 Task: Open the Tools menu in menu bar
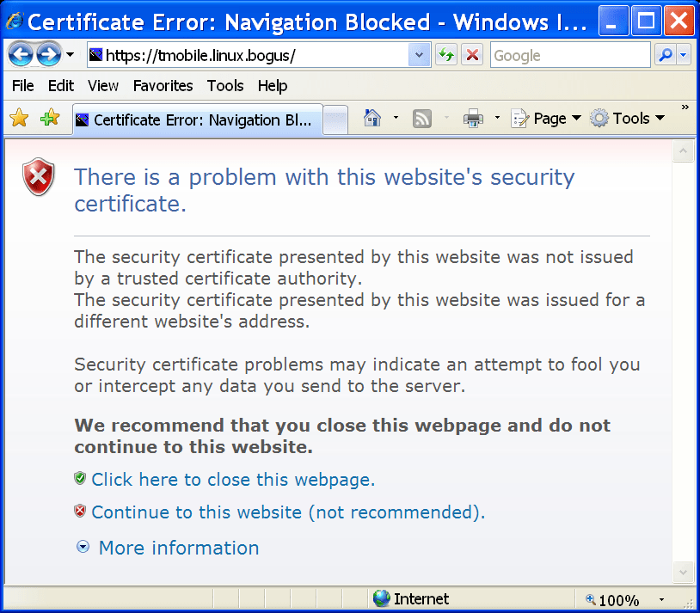click(x=225, y=86)
